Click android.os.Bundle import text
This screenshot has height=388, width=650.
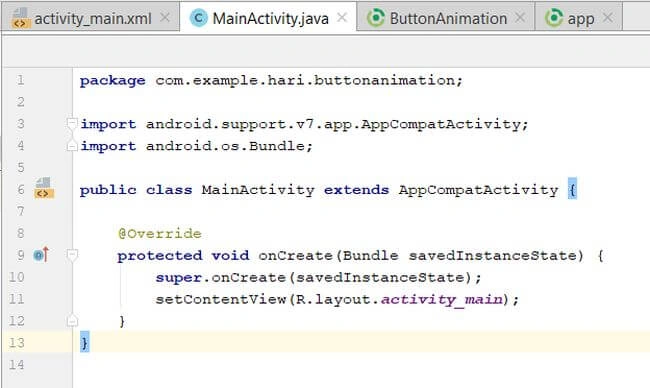(x=225, y=146)
